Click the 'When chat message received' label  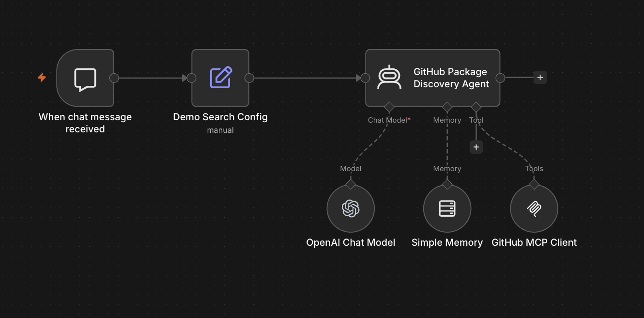pyautogui.click(x=85, y=123)
